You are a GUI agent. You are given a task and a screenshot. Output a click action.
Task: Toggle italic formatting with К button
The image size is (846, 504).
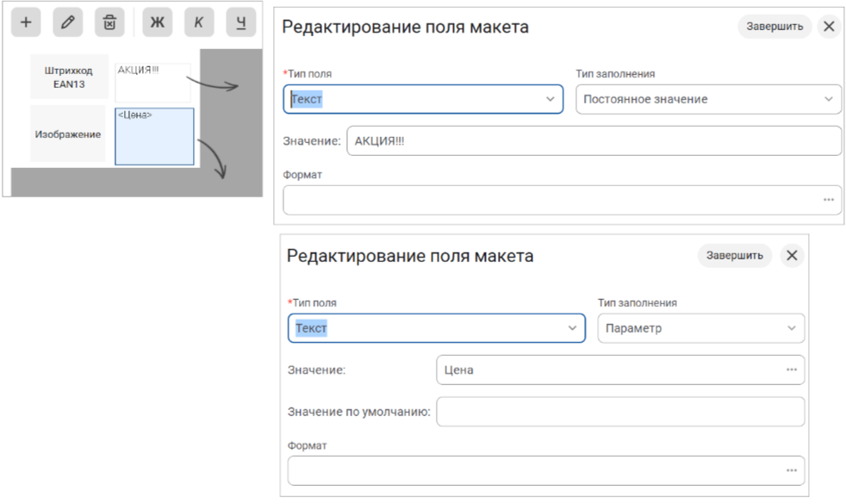199,22
